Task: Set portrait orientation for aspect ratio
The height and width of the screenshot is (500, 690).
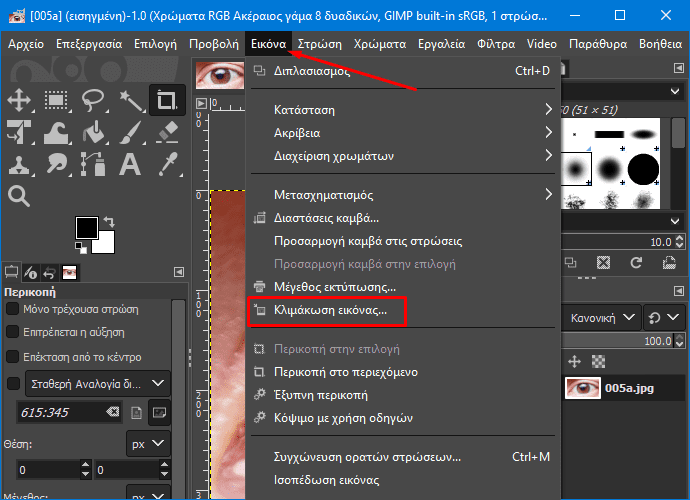Action: point(136,412)
